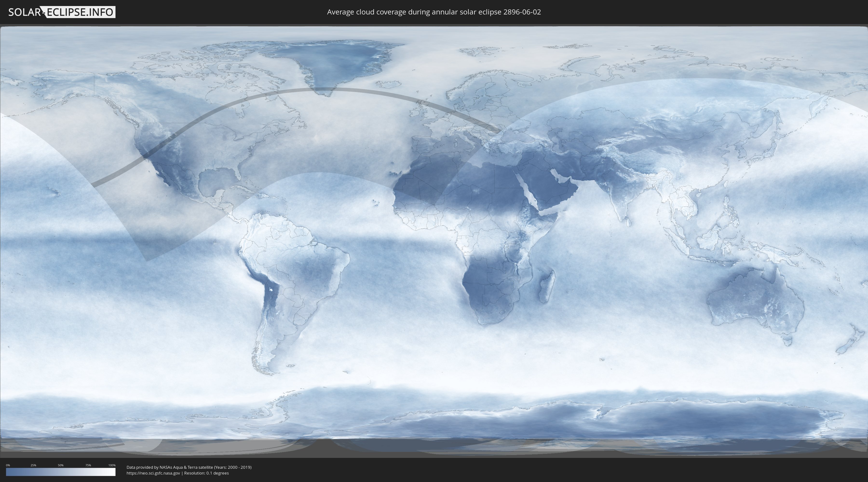The height and width of the screenshot is (482, 868).
Task: Click the 0% label on the legend
Action: (8, 465)
